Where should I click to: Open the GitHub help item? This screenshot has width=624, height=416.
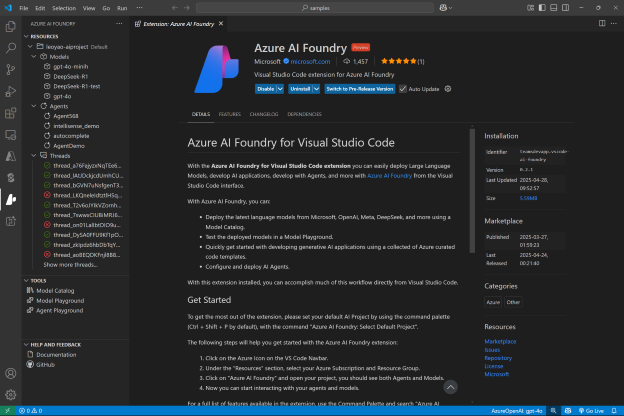click(45, 365)
